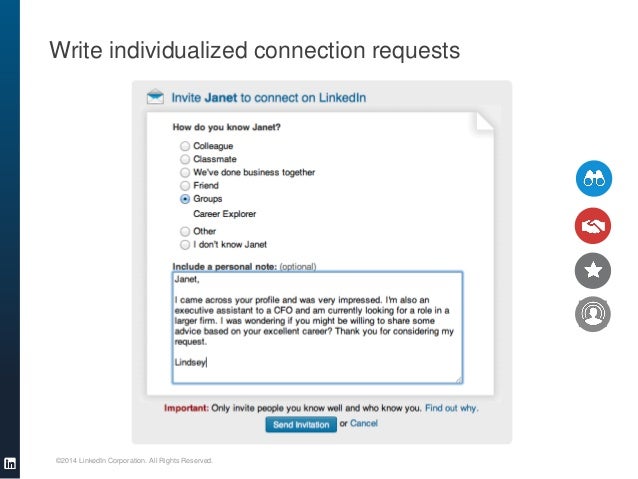
Task: Open the Find out why link
Action: click(451, 408)
